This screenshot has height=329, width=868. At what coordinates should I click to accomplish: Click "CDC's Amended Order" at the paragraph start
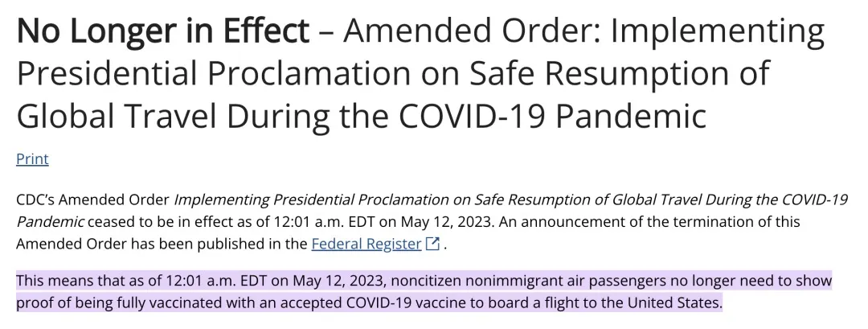point(92,199)
